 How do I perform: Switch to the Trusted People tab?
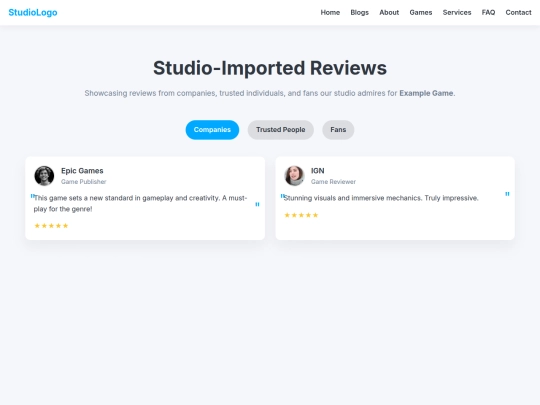point(281,130)
